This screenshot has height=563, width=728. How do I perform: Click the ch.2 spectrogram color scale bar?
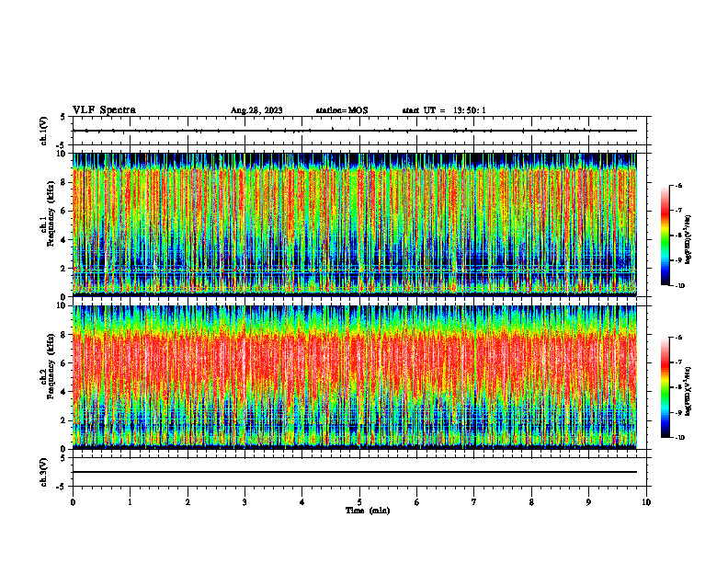(665, 387)
